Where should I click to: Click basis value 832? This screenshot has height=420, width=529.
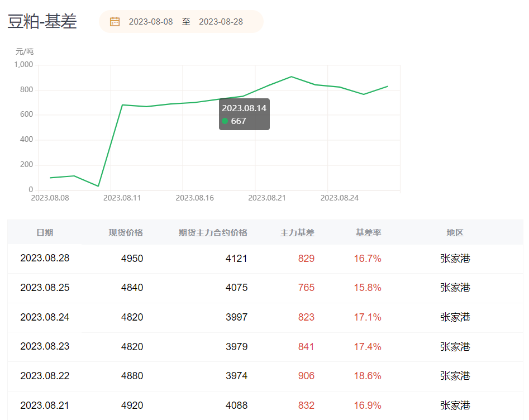(x=306, y=405)
